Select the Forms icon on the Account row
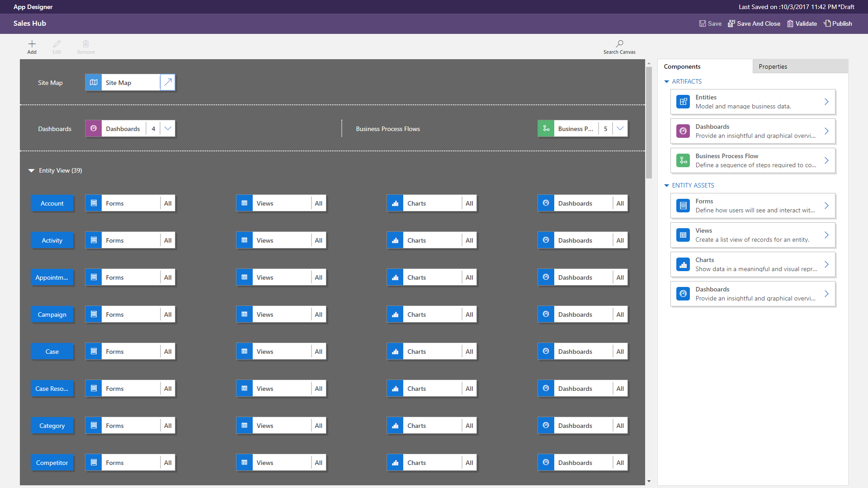The image size is (868, 488). tap(93, 203)
